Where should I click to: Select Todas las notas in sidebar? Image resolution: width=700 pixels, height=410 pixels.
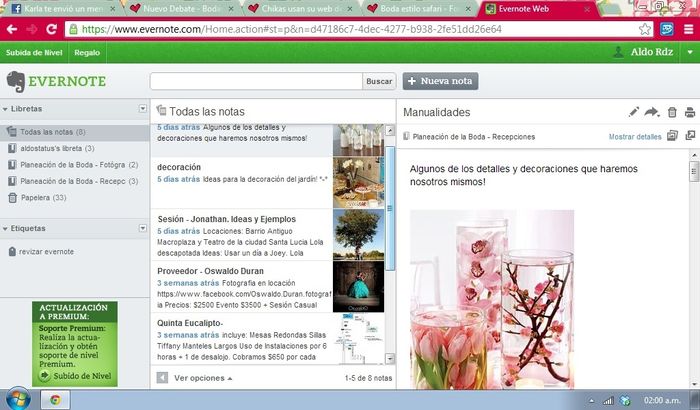click(x=75, y=132)
